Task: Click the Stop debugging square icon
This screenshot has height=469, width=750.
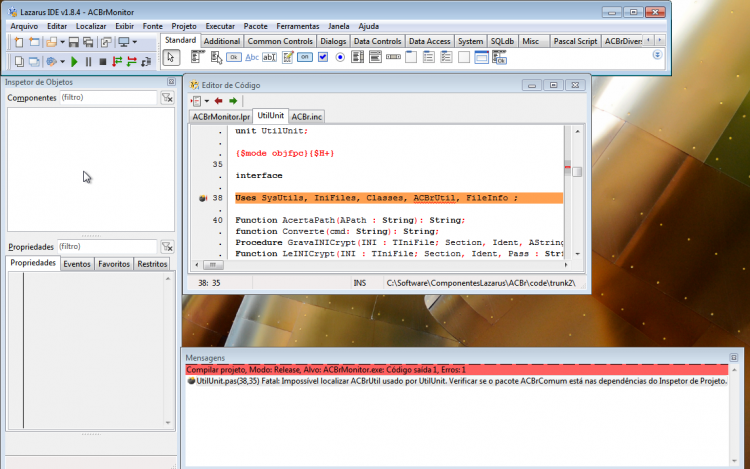Action: [x=102, y=61]
